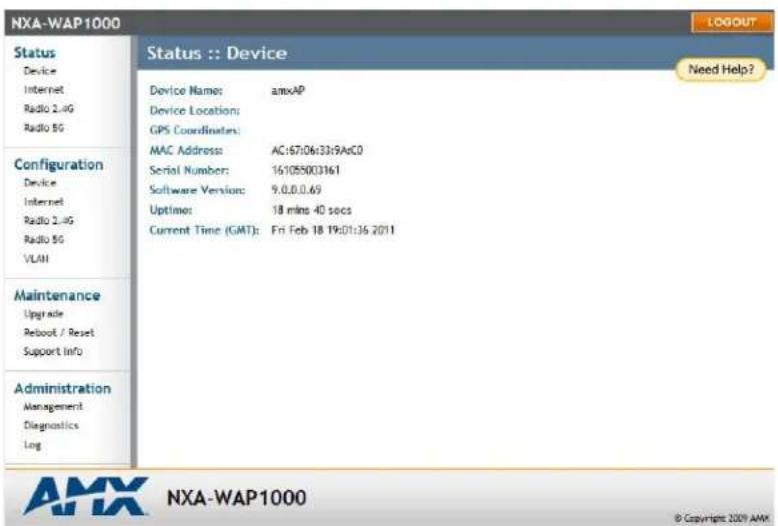778x526 pixels.
Task: Click software version value 9.0.0.0.69
Action: 296,190
